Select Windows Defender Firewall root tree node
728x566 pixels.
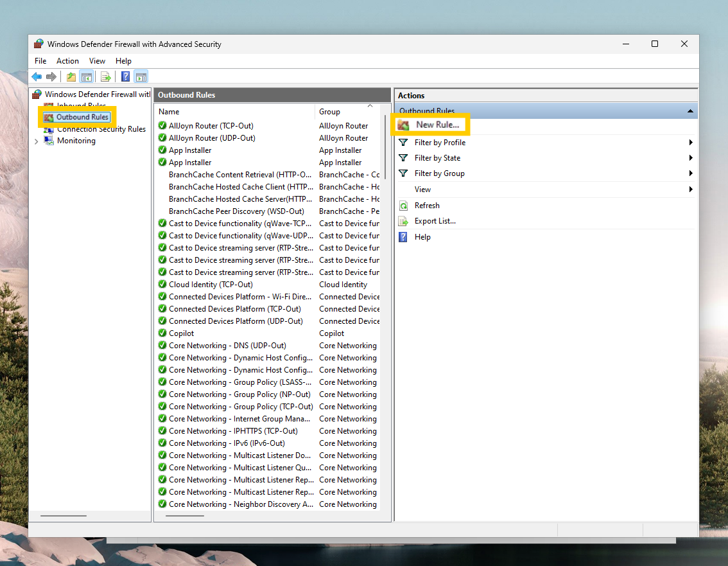(98, 94)
